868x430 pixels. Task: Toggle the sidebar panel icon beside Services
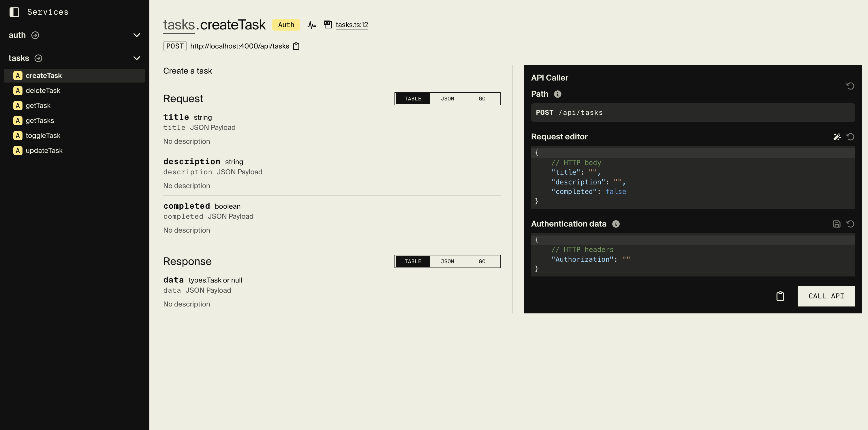coord(14,12)
